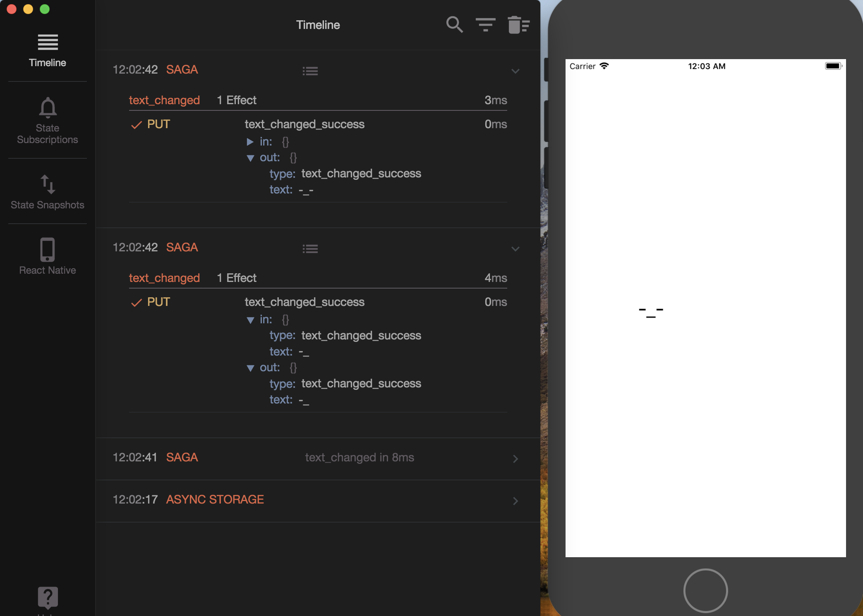Image resolution: width=863 pixels, height=616 pixels.
Task: Collapse the 'out:' section of the first SAGA entry
Action: coord(251,158)
